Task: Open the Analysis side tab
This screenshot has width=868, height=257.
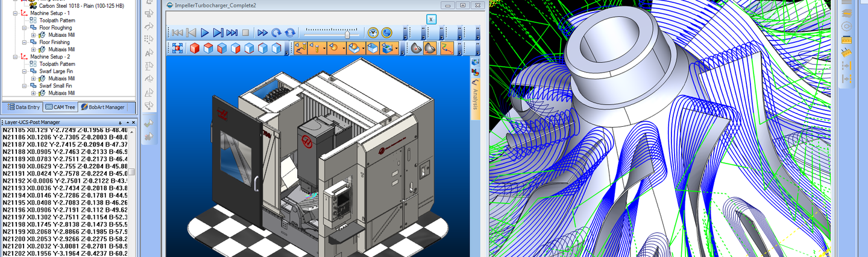Action: click(476, 97)
